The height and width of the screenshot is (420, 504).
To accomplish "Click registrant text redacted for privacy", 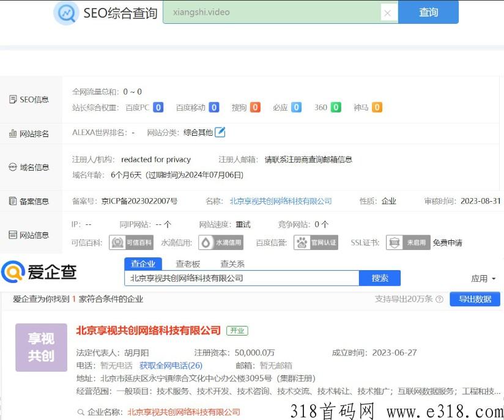I will [156, 160].
